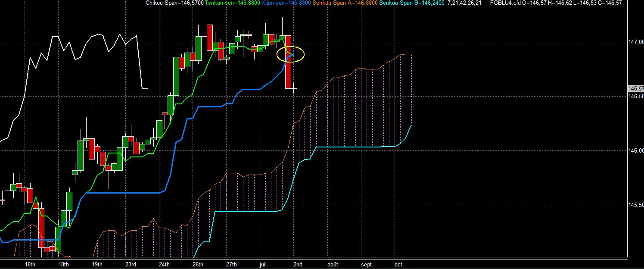Click the août month label
644x269 pixels.
coord(333,264)
